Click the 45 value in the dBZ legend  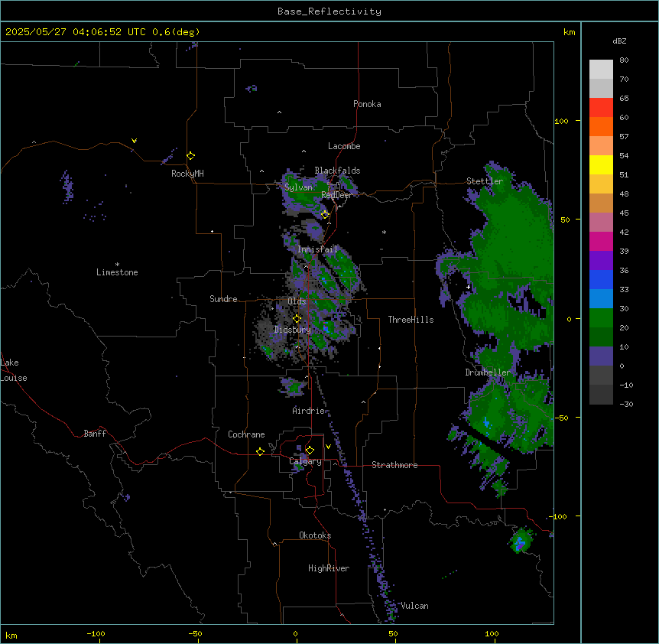(624, 213)
